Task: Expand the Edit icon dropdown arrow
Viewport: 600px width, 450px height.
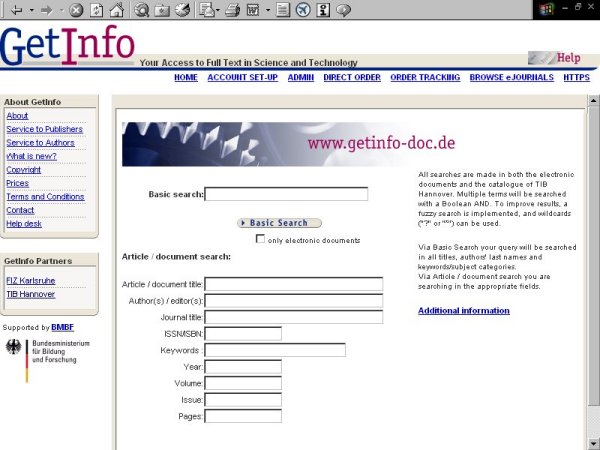Action: [268, 10]
